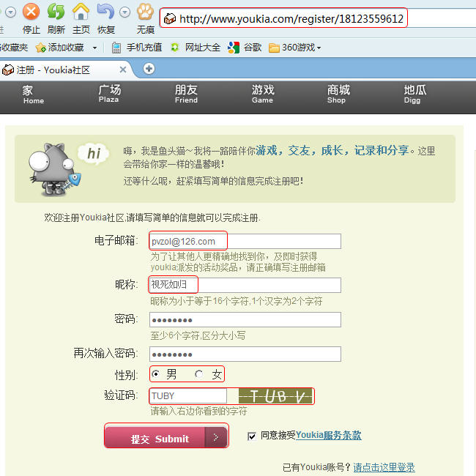Open a new browser tab
Screen dimensions: 476x476
(x=149, y=69)
